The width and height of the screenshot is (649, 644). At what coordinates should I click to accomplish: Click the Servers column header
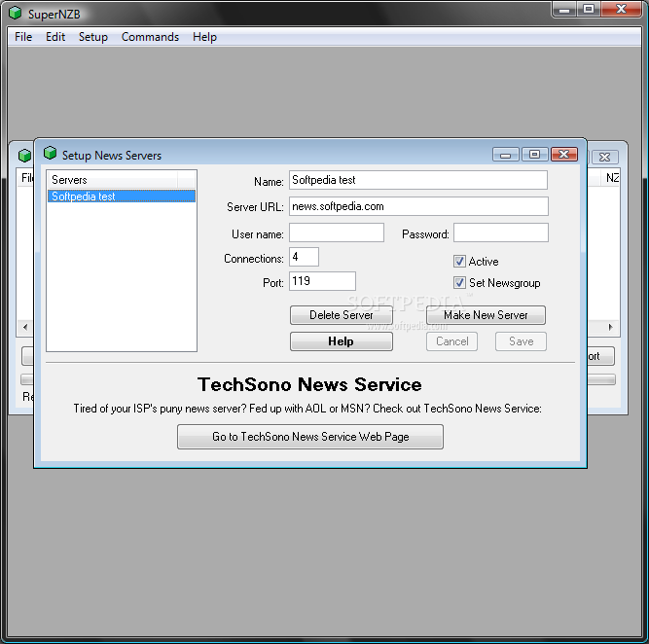113,180
